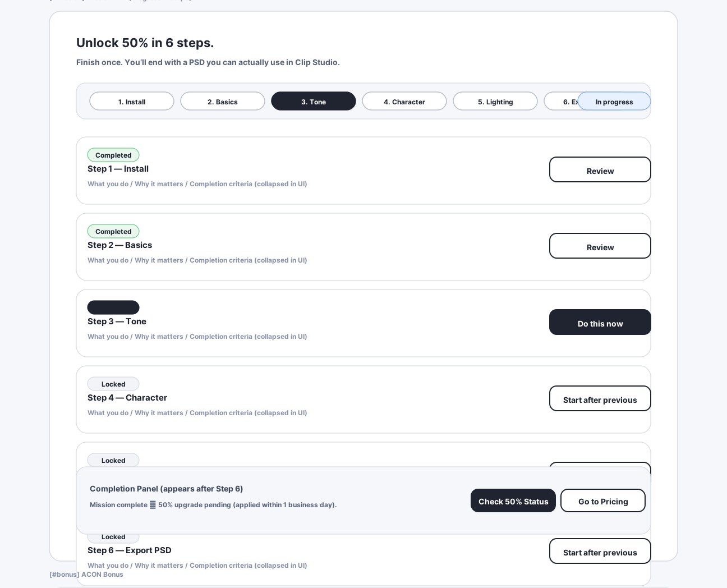This screenshot has height=588, width=727.
Task: Select the 1. Install step tab
Action: (132, 102)
